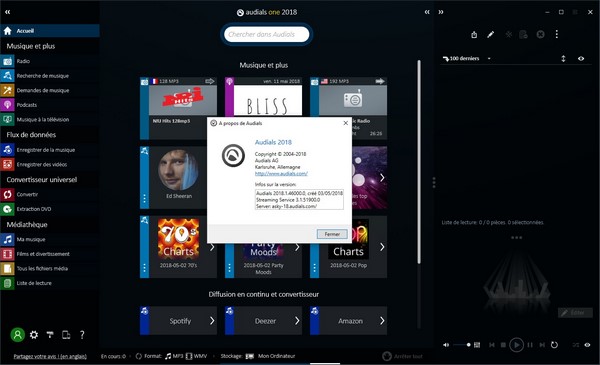
Task: Open the Ed Sheeran thumbnail
Action: pos(178,170)
